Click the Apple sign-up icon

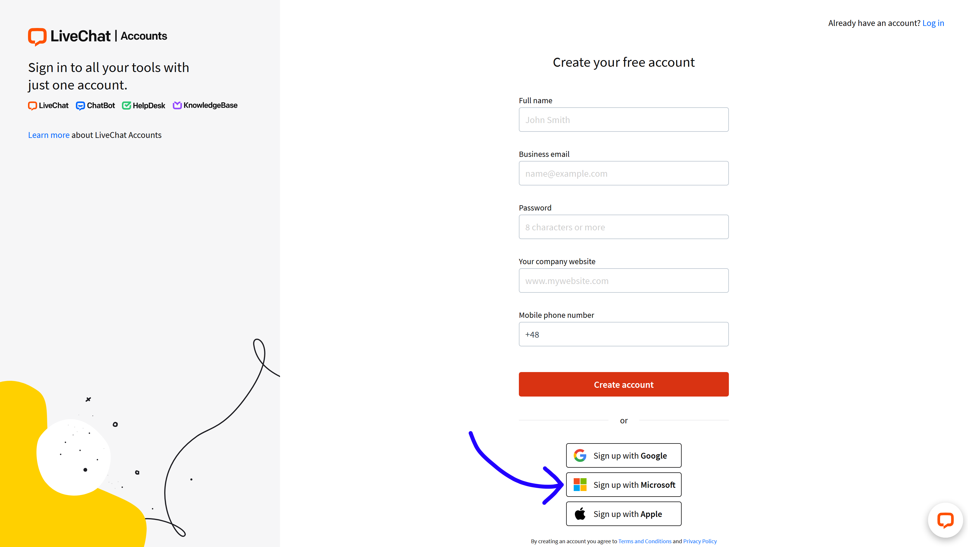(580, 513)
